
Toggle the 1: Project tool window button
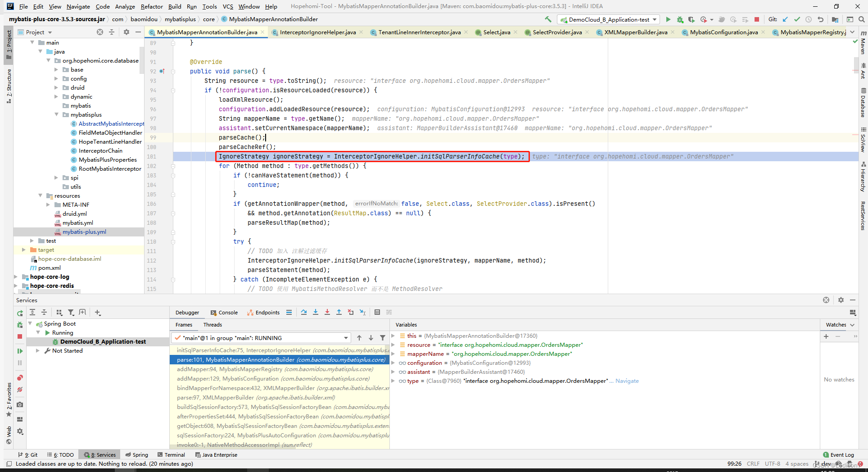[x=9, y=45]
